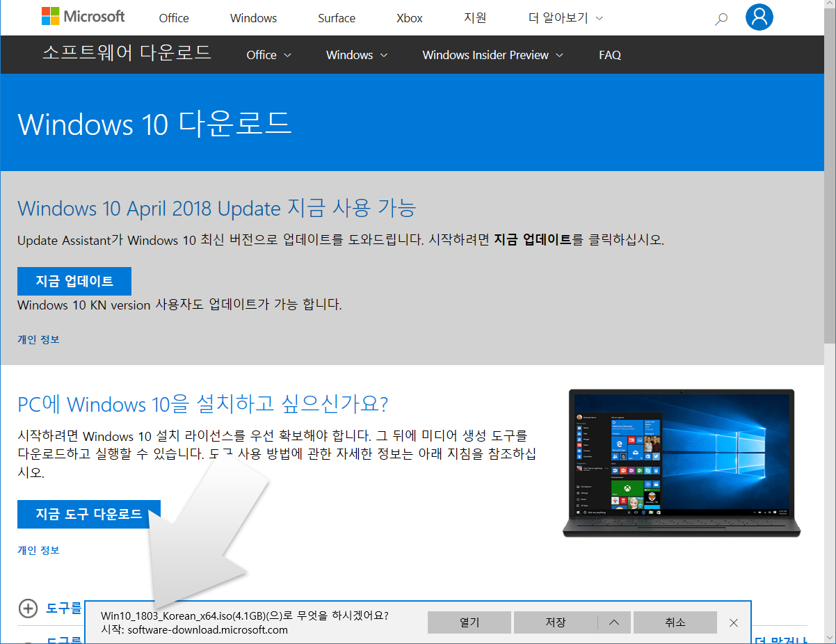
Task: Go to Windows in top navigation
Action: point(253,18)
